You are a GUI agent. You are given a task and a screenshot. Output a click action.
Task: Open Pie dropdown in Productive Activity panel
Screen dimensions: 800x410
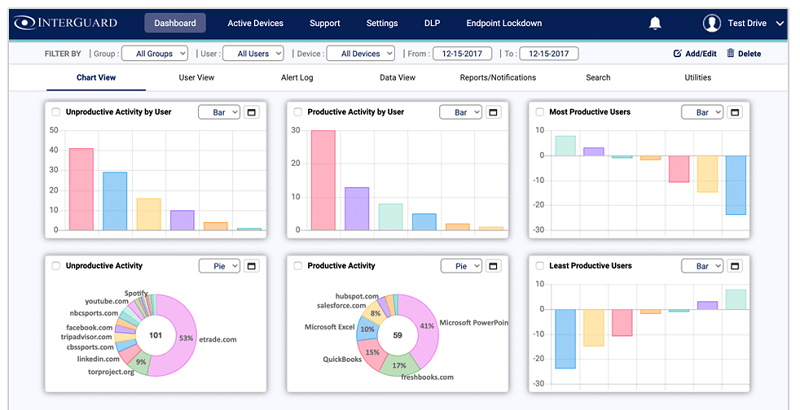point(461,266)
